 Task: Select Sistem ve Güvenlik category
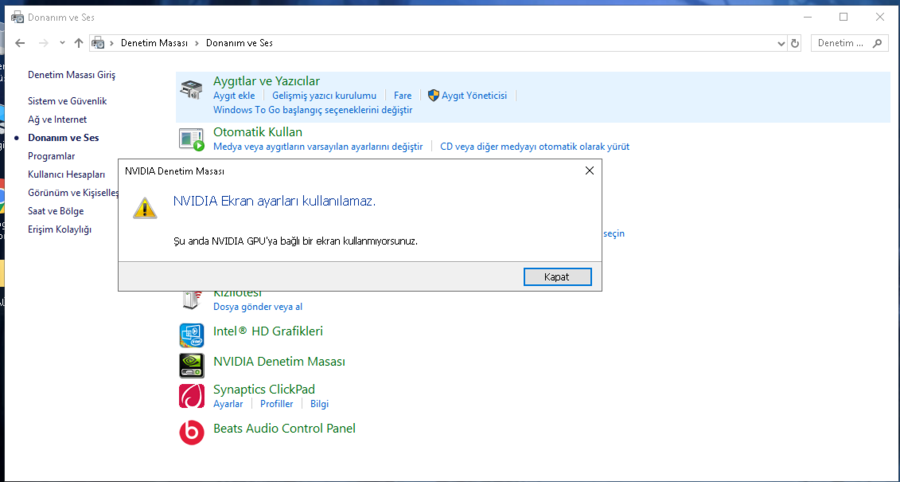coord(67,101)
